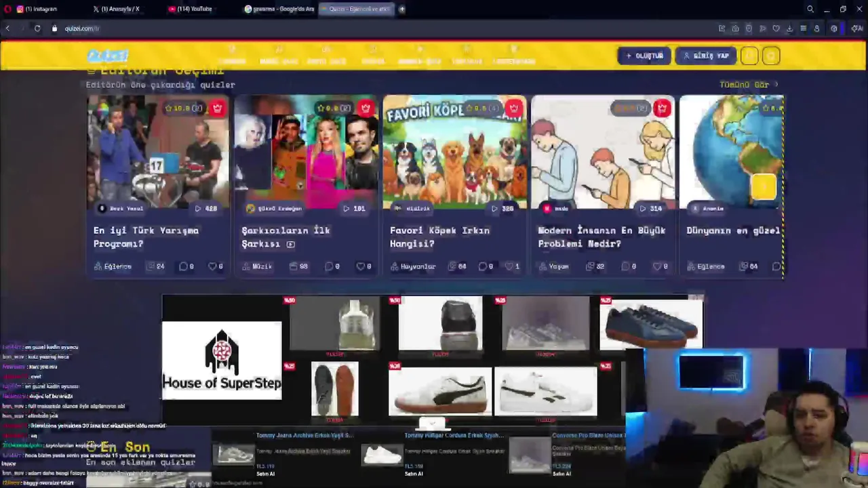Open Dünyanın en güzel quiz title
The height and width of the screenshot is (488, 868).
733,230
